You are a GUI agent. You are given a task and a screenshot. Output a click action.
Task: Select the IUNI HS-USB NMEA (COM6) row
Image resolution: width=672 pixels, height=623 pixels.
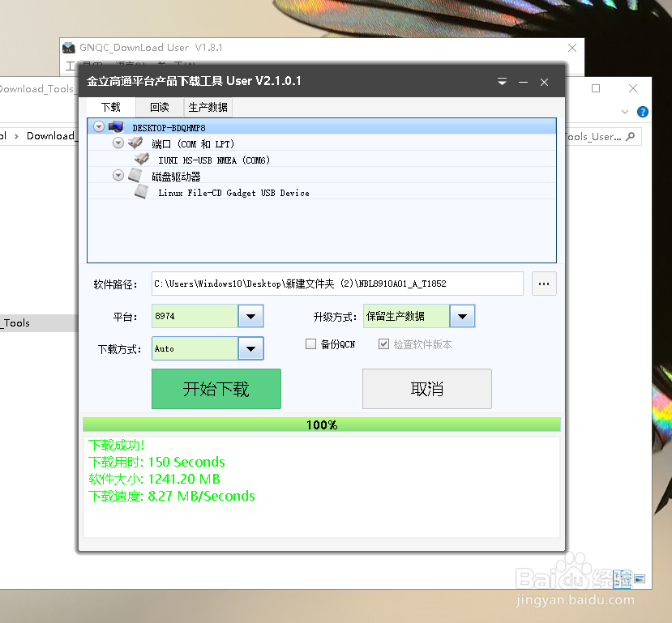322,160
